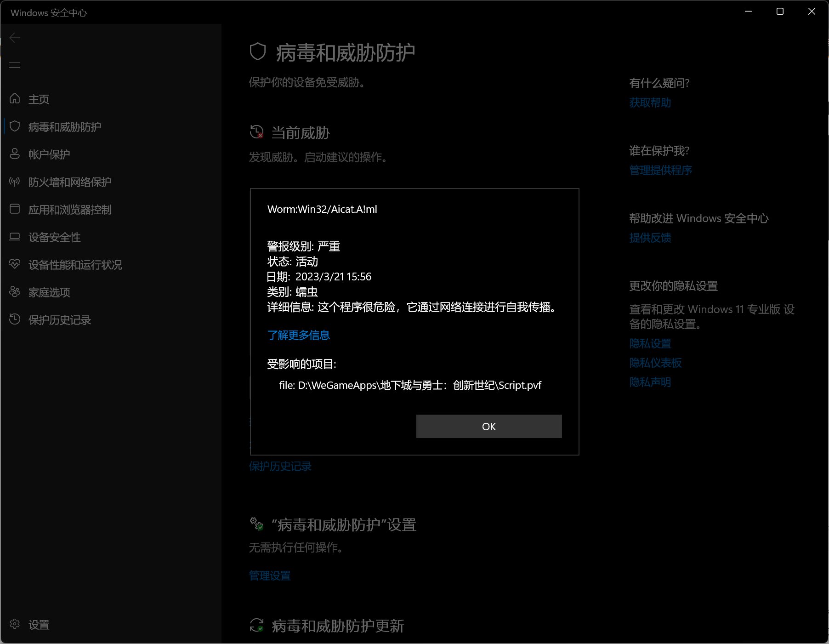Open 了解更多信息 about the worm

[x=298, y=335]
